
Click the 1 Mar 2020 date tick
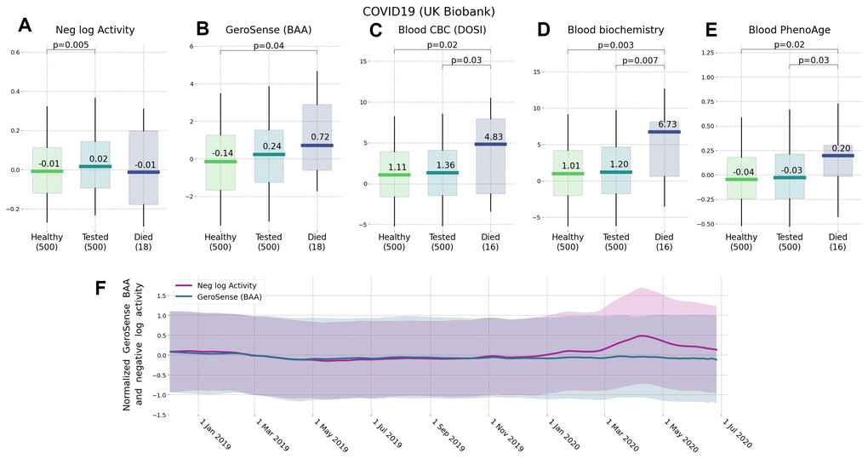pyautogui.click(x=621, y=433)
